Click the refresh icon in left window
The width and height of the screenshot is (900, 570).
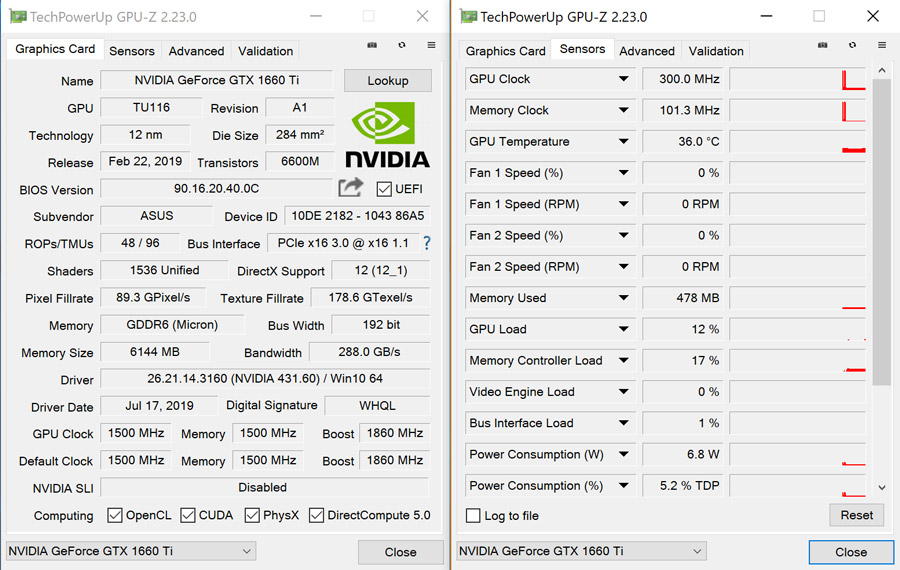click(x=402, y=45)
